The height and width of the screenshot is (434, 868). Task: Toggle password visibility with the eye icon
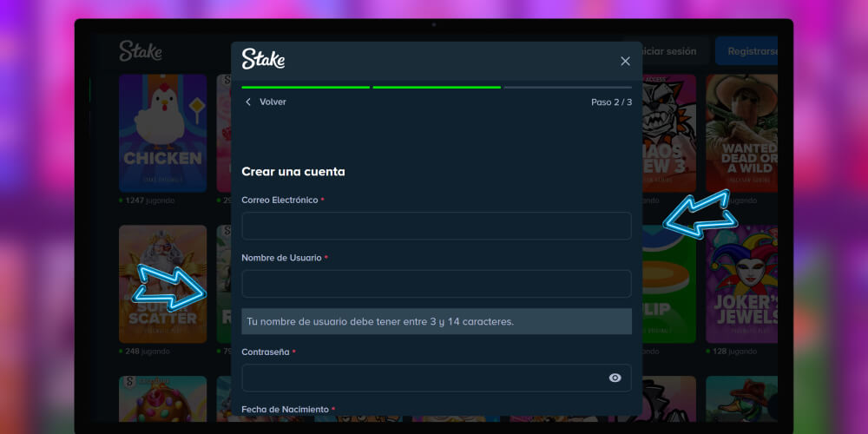pos(615,378)
